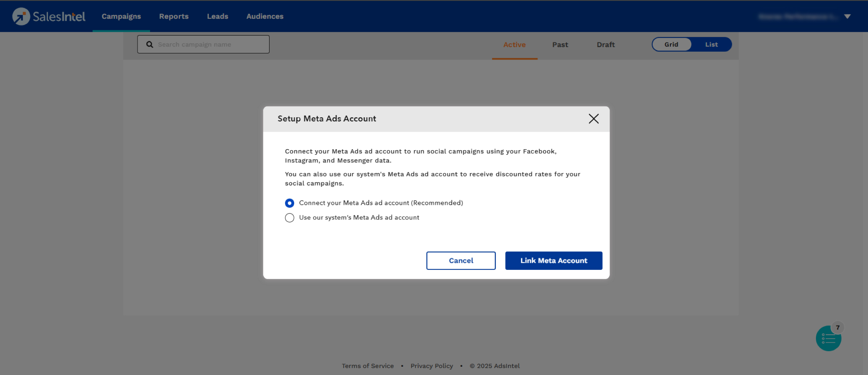
Task: Select Use our system's Meta Ads account
Action: (x=290, y=218)
